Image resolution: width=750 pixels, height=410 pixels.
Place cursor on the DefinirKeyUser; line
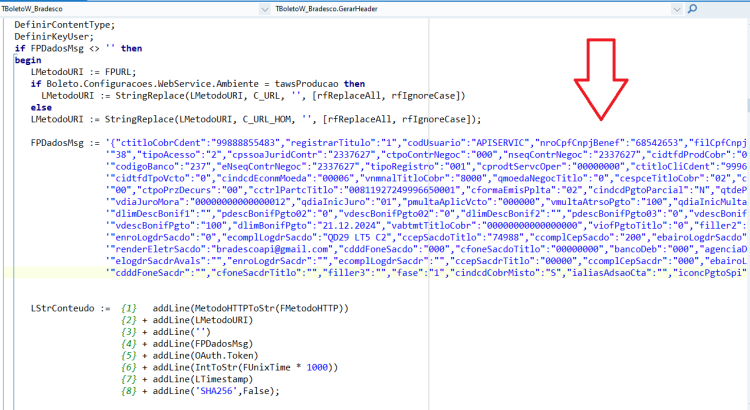click(x=54, y=37)
